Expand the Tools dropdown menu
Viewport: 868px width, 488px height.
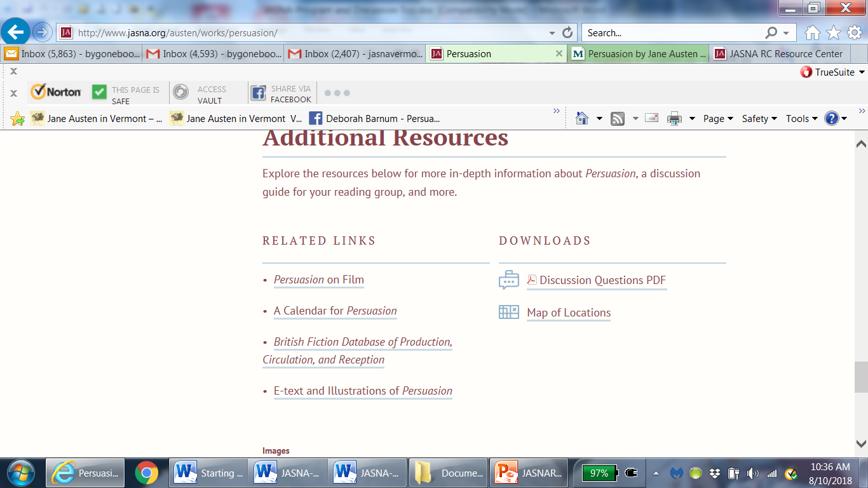click(801, 118)
